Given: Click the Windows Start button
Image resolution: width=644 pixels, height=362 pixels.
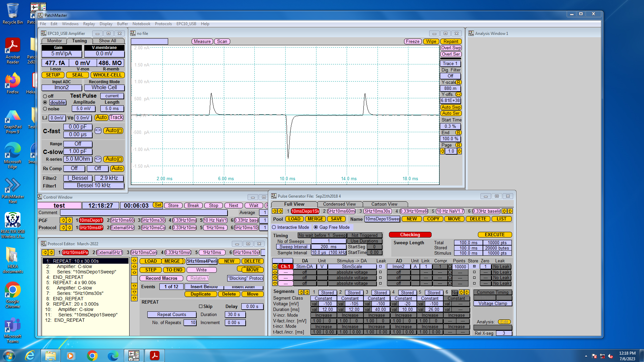Looking at the screenshot, I should [9, 355].
